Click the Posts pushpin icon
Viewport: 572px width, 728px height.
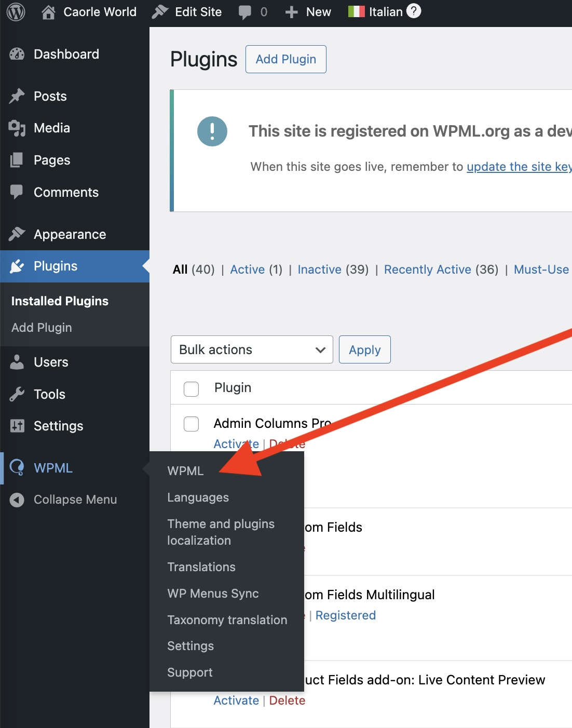(17, 96)
